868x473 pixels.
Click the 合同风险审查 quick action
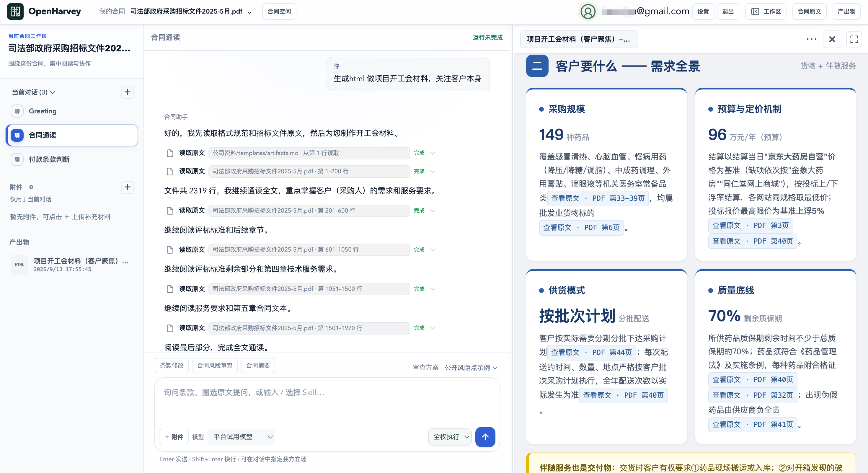[215, 366]
